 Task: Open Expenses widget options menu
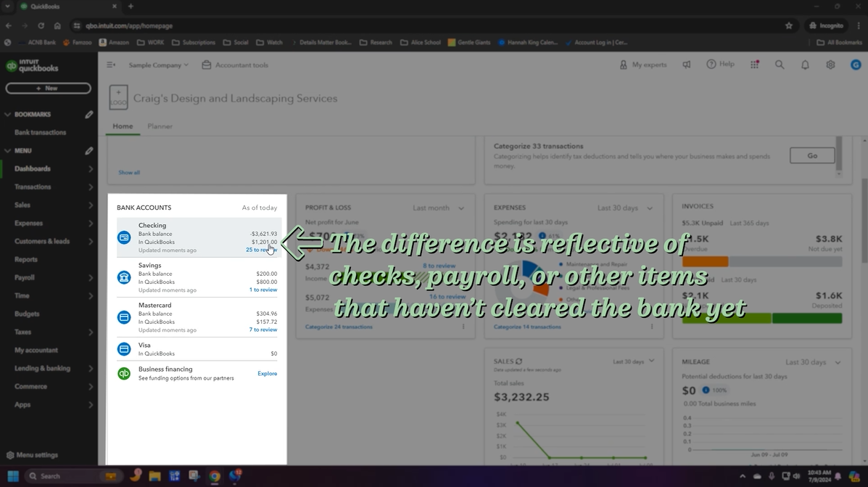click(x=652, y=327)
